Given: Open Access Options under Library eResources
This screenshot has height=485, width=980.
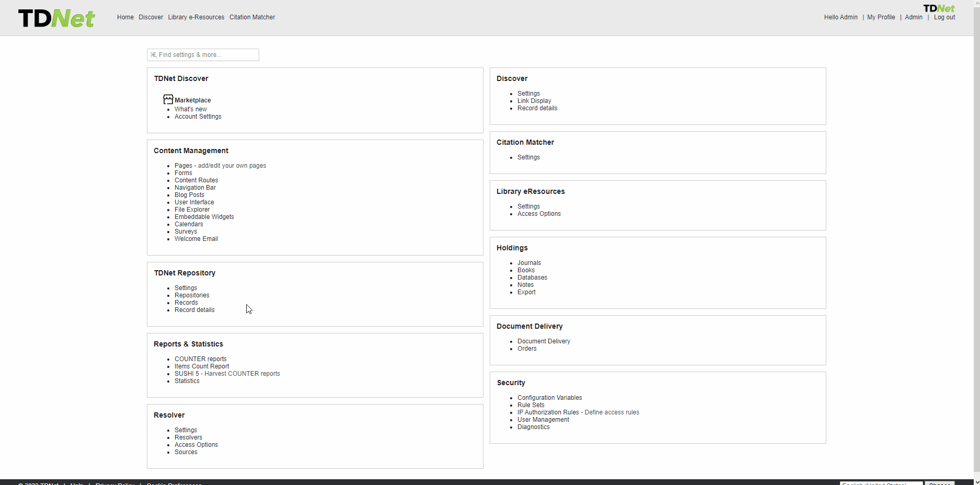Looking at the screenshot, I should tap(539, 214).
